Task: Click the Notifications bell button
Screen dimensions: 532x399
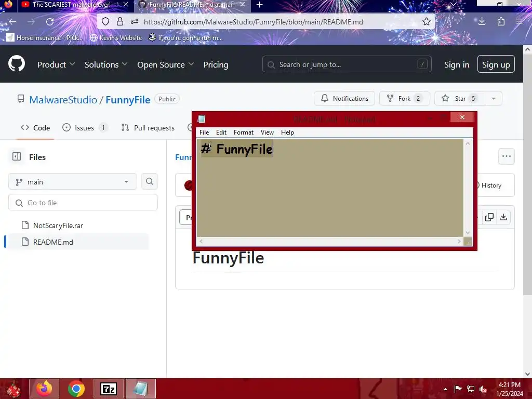Action: coord(344,98)
